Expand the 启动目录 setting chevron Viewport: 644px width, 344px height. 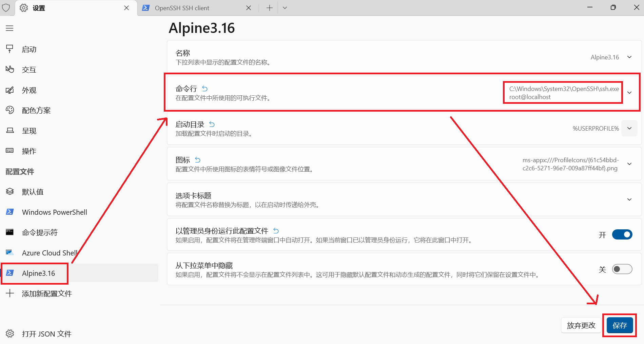629,128
